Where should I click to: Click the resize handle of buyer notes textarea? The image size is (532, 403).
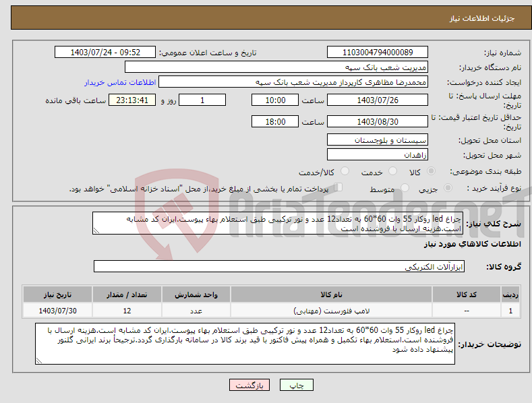tap(39, 361)
